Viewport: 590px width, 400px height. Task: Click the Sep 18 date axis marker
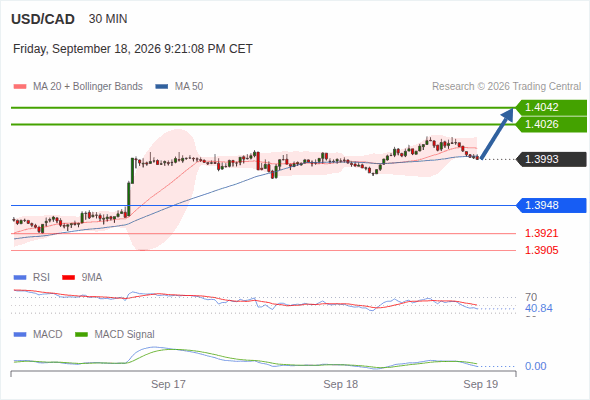click(x=341, y=384)
